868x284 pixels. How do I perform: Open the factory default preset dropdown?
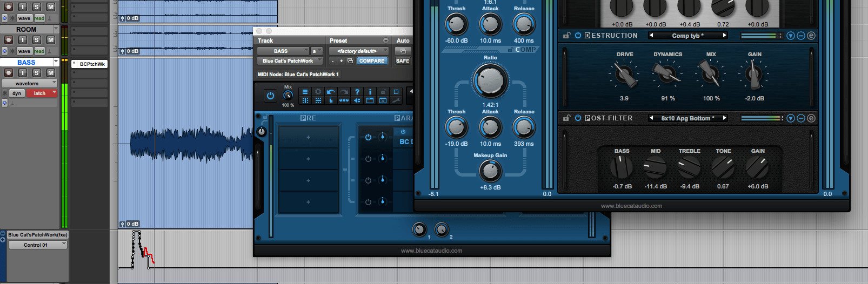tap(358, 51)
